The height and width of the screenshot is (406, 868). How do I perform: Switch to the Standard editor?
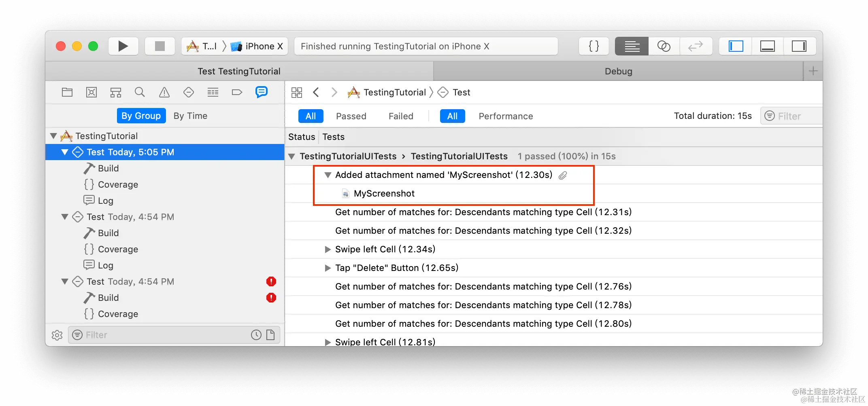coord(632,46)
